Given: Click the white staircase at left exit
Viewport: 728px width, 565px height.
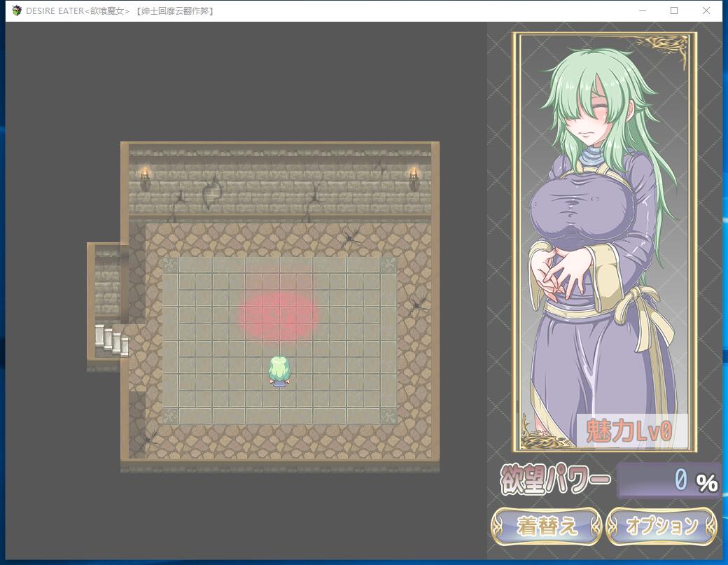Looking at the screenshot, I should [x=112, y=340].
